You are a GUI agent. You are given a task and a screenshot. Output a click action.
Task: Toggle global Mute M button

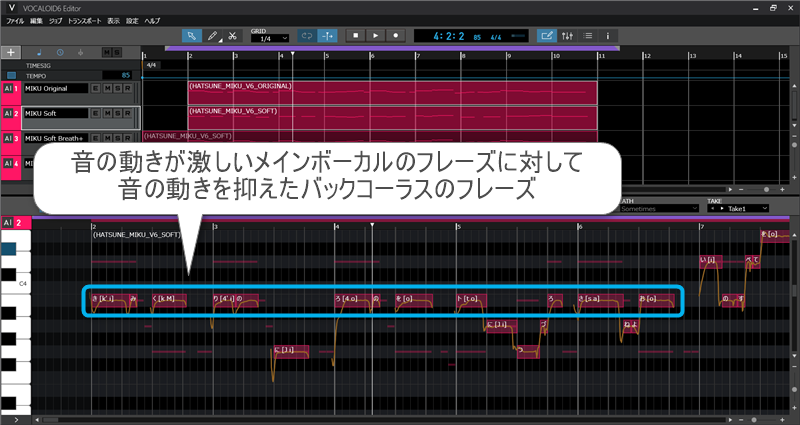click(106, 53)
